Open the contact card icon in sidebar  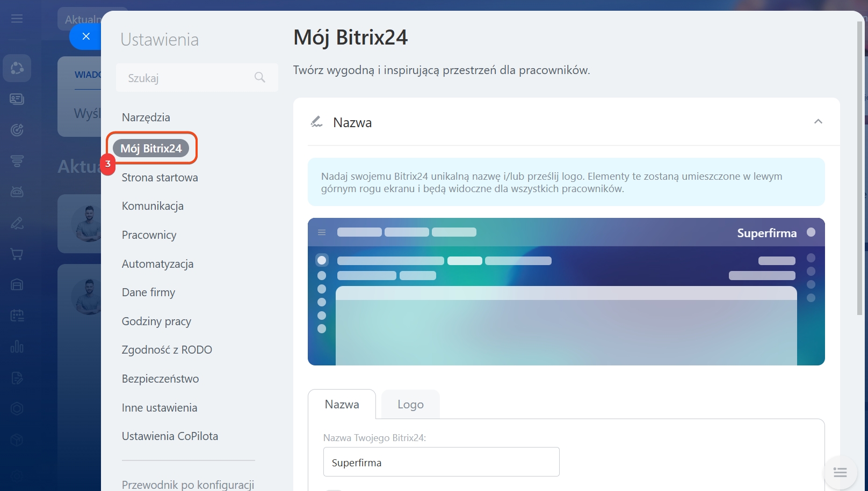[17, 99]
